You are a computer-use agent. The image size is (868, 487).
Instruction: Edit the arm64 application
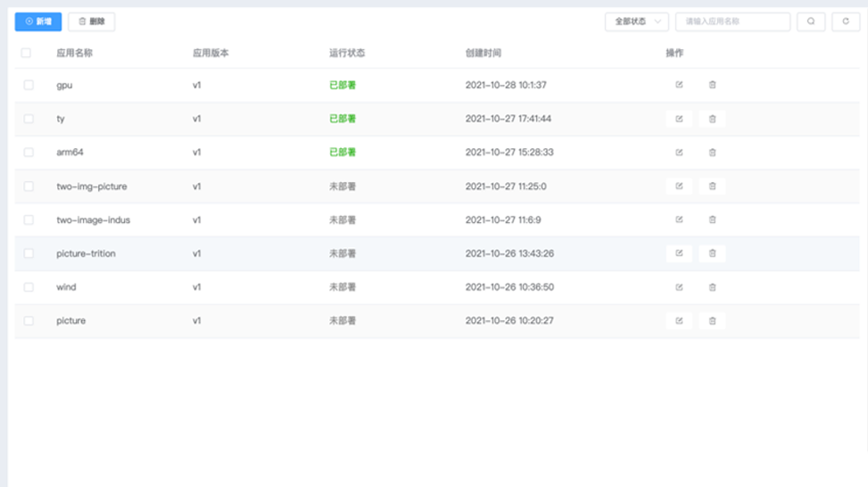click(679, 153)
